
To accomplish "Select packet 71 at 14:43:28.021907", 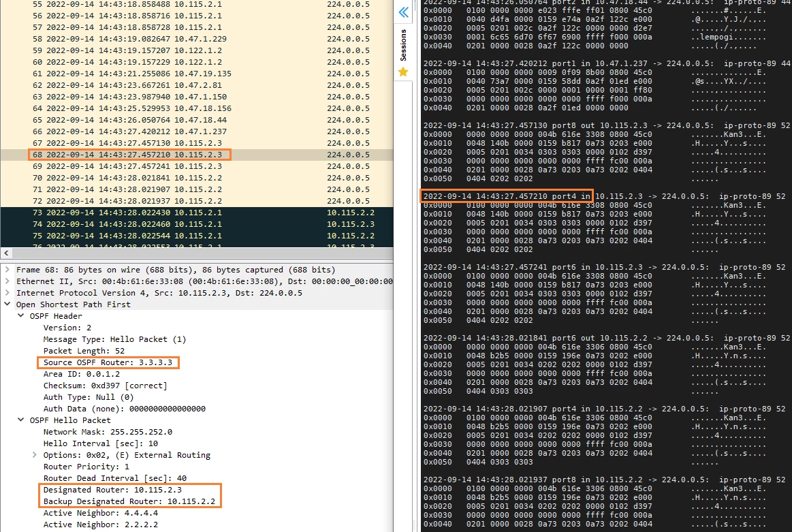I will 197,190.
